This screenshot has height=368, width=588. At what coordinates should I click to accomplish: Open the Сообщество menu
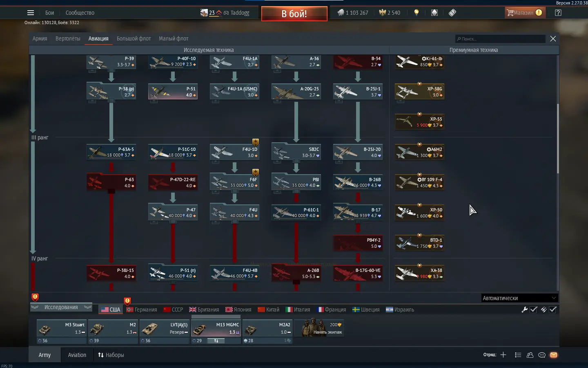80,13
